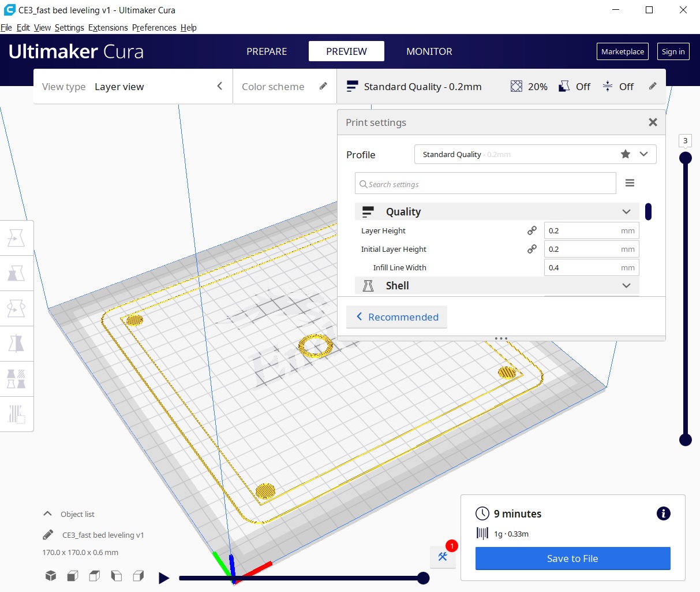700x592 pixels.
Task: Switch to Recommended print settings
Action: pyautogui.click(x=397, y=317)
